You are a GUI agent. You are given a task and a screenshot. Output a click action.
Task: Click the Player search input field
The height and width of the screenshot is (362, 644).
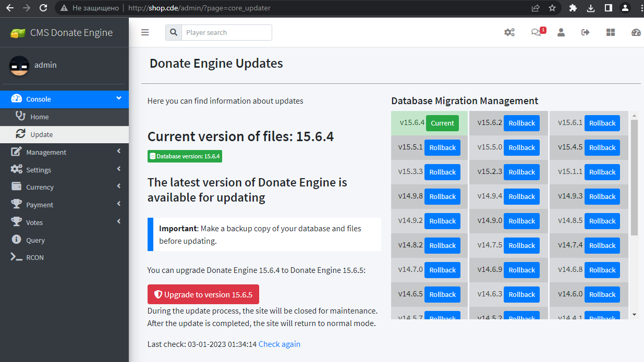[226, 32]
